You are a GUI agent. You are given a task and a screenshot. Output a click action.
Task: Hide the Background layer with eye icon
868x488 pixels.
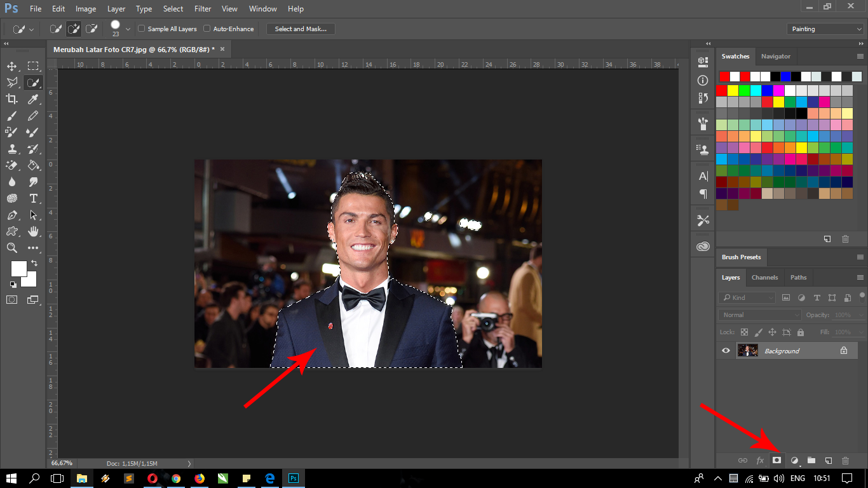(x=726, y=350)
